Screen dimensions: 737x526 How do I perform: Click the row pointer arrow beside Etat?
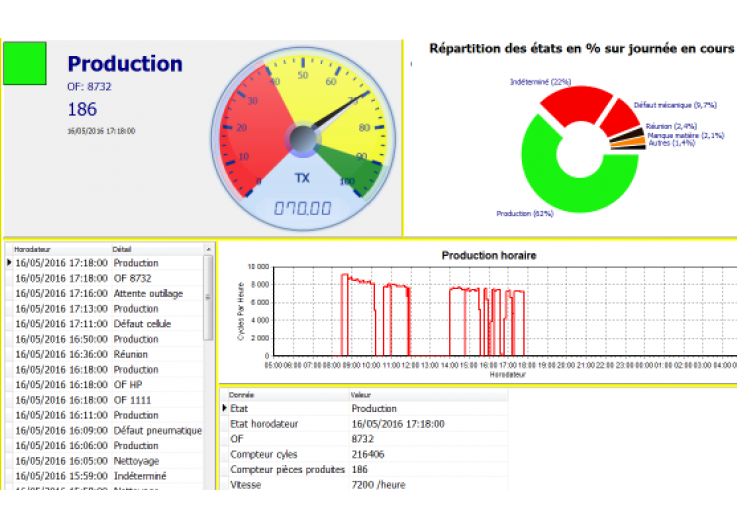tap(224, 409)
